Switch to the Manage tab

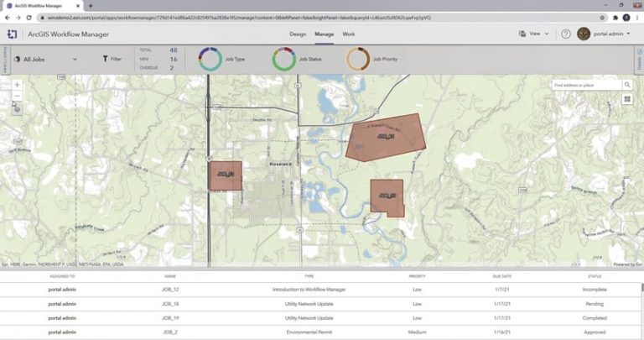point(324,34)
